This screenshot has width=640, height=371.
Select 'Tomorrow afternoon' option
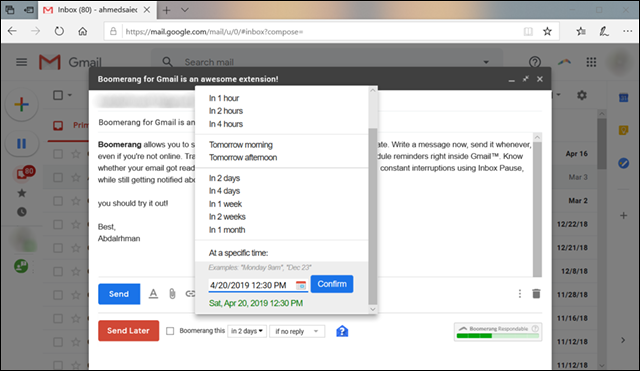tap(243, 157)
